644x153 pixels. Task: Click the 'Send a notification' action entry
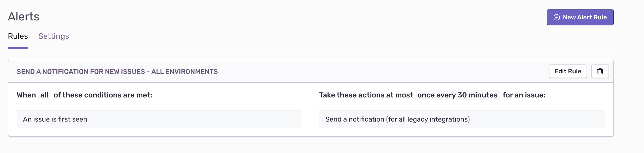tap(397, 119)
